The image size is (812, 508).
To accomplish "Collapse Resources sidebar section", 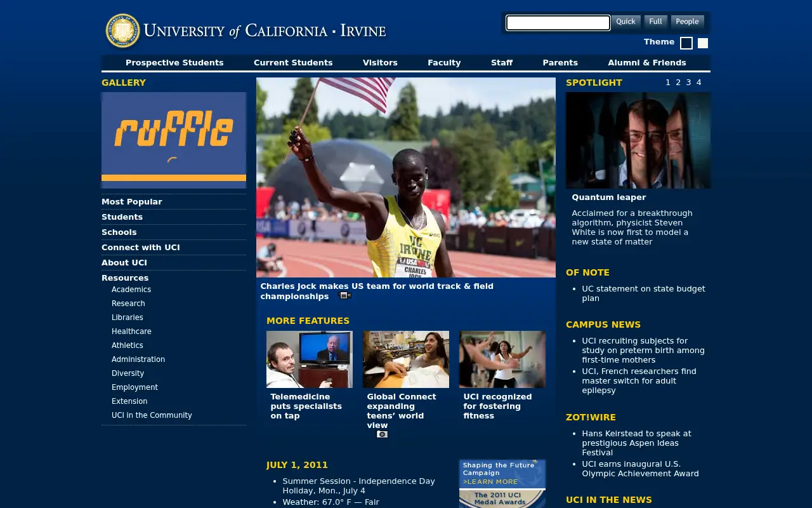I will pos(125,278).
